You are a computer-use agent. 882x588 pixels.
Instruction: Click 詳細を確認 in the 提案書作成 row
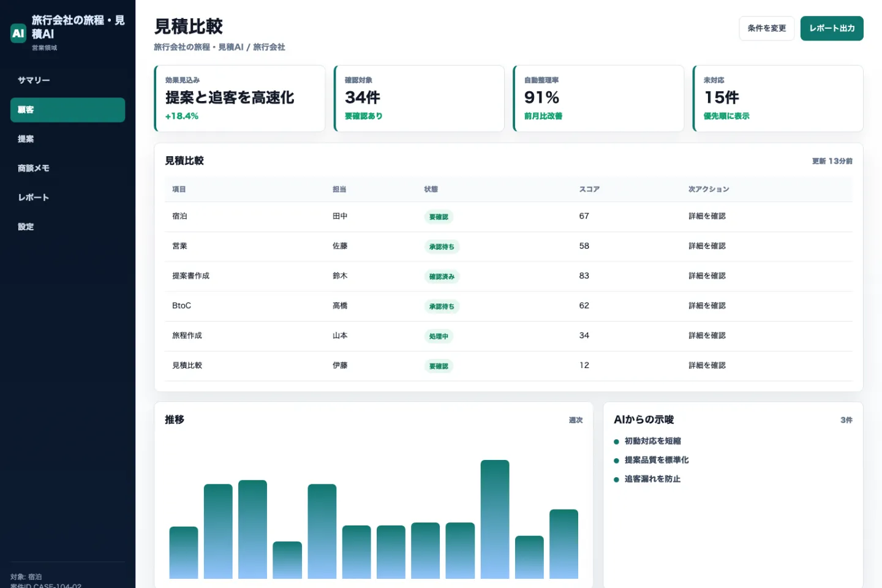click(x=707, y=276)
